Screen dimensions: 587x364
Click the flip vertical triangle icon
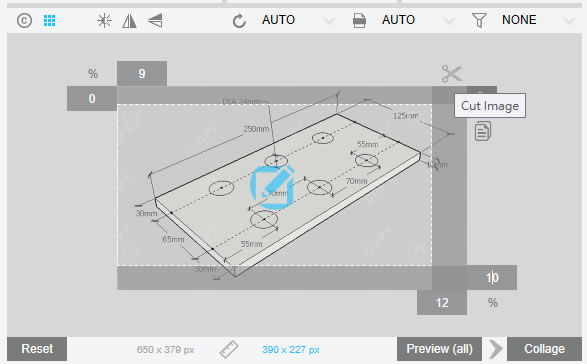(155, 21)
